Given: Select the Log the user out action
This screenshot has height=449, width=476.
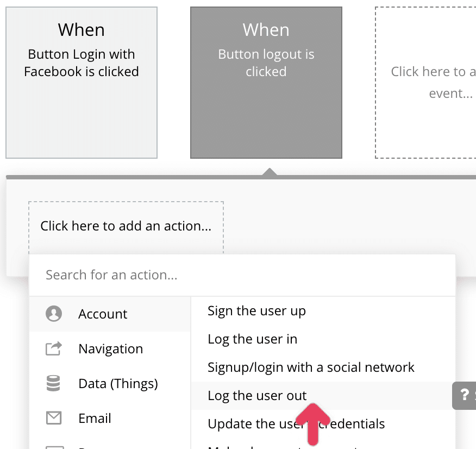Looking at the screenshot, I should 257,396.
